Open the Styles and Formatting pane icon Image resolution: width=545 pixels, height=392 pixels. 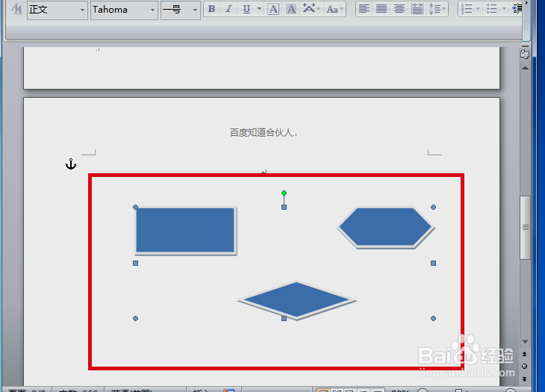(16, 9)
